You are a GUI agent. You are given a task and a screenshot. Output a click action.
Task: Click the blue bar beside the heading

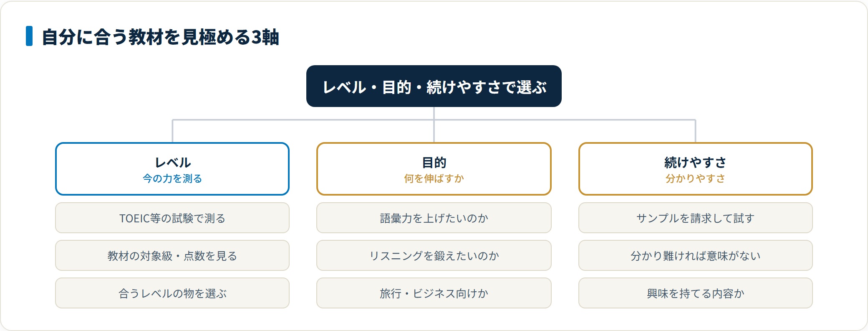pyautogui.click(x=29, y=36)
